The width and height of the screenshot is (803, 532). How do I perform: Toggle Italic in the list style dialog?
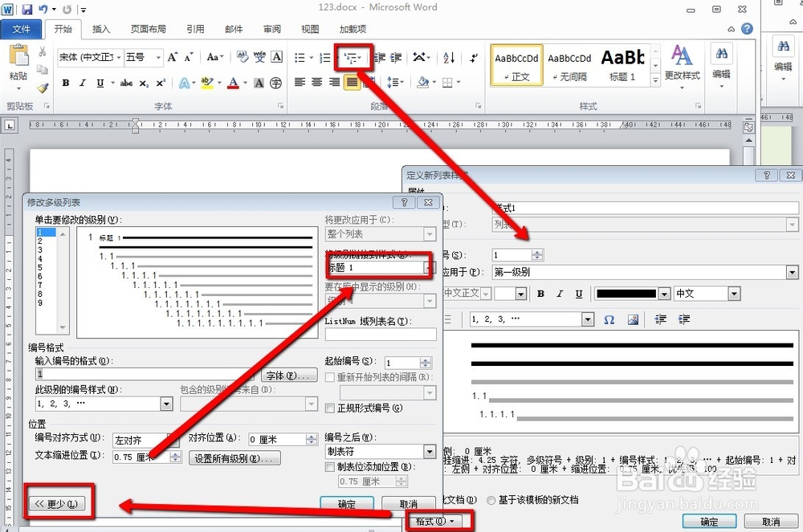[560, 294]
